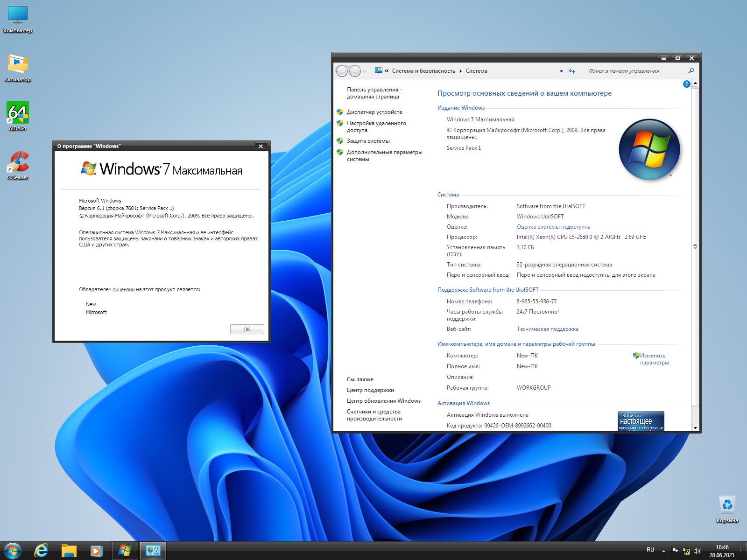Open Настройка удаленного доступа link
The width and height of the screenshot is (747, 560).
tap(376, 126)
